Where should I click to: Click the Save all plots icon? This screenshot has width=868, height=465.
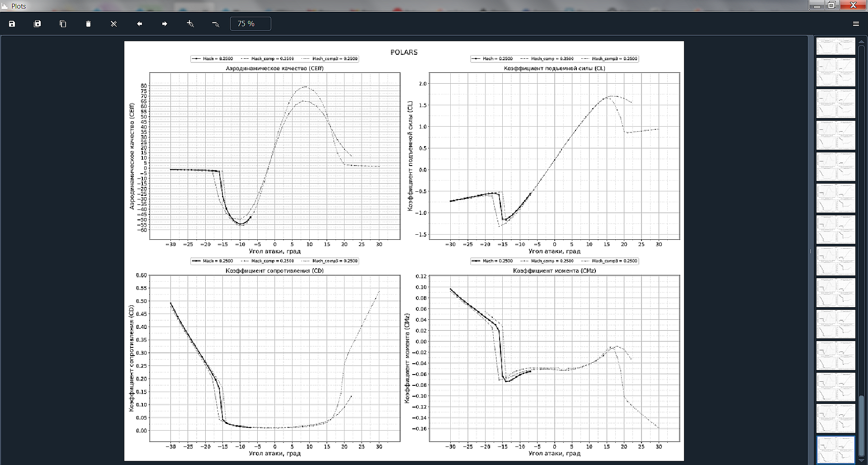[x=38, y=24]
